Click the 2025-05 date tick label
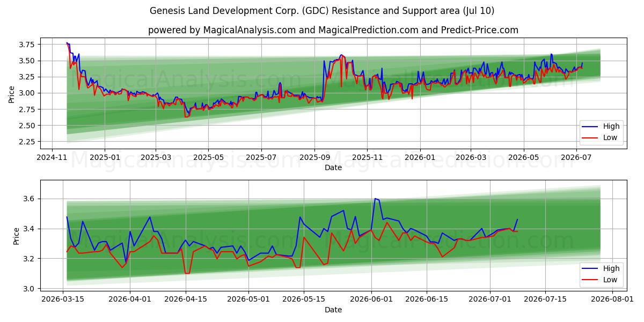This screenshot has height=322, width=644. tap(208, 158)
